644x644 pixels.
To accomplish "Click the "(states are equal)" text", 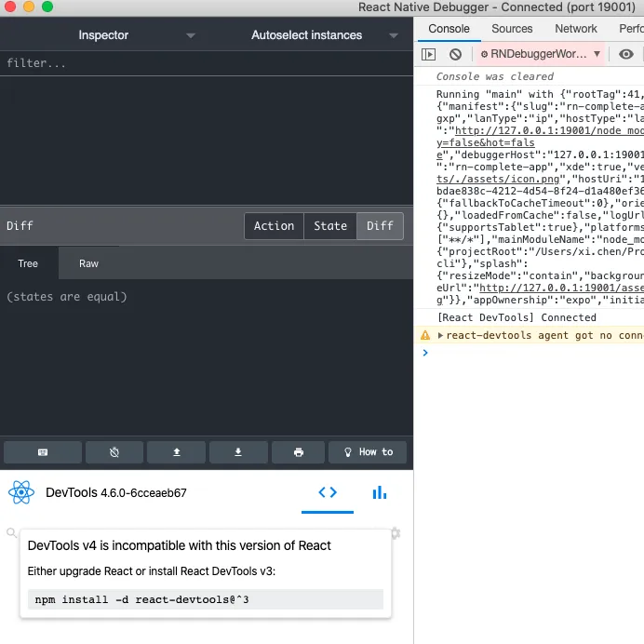I will click(x=66, y=297).
